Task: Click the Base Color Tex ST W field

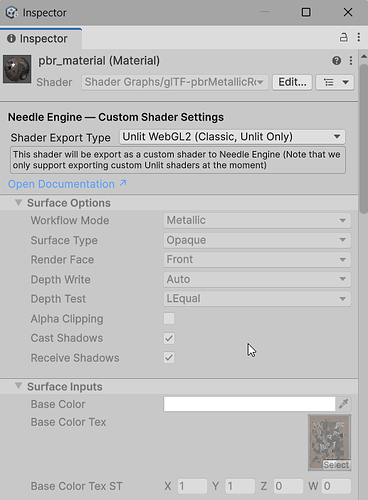Action: pyautogui.click(x=336, y=486)
